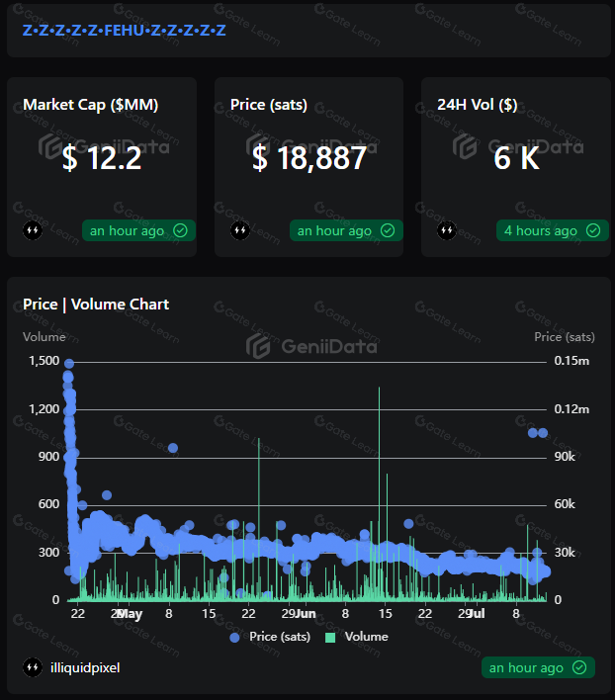Click the topmost price dot at 0.15m
Viewport: 615px width, 700px height.
[x=69, y=364]
